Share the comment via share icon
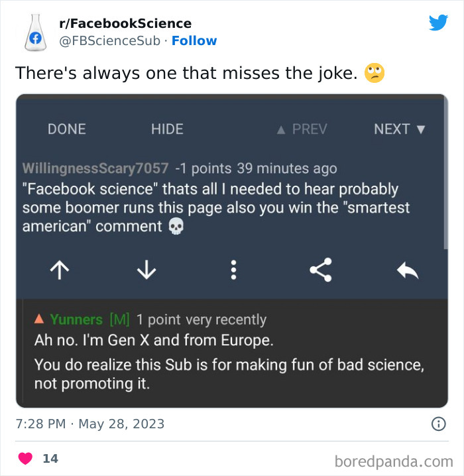464x476 pixels. click(x=321, y=269)
